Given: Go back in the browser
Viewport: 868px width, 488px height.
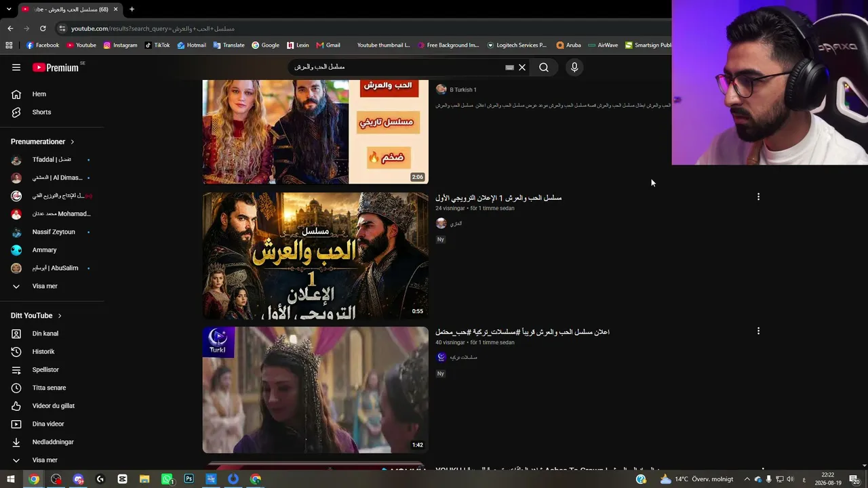Looking at the screenshot, I should click(x=10, y=28).
